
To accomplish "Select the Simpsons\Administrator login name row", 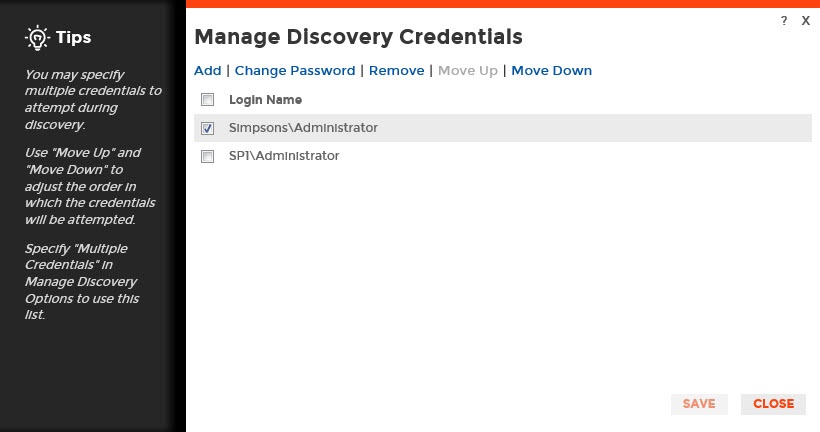I will coord(303,128).
